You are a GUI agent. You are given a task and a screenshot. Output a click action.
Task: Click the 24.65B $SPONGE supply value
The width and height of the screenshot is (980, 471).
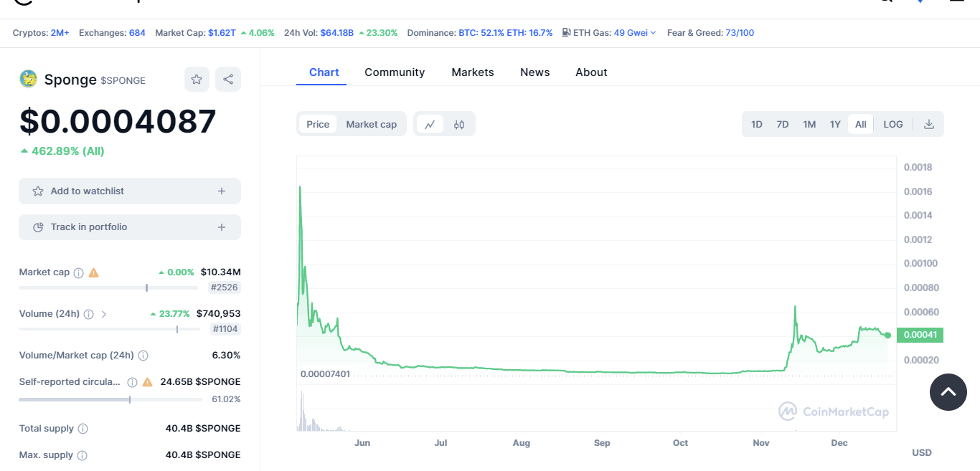point(200,382)
